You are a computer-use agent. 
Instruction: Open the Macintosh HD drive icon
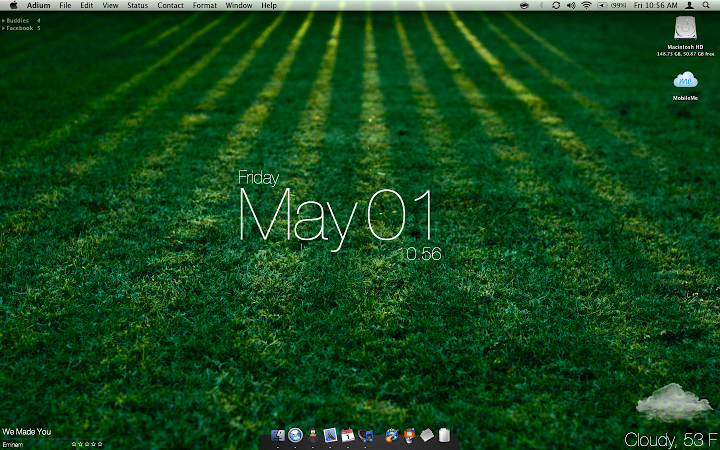(685, 28)
